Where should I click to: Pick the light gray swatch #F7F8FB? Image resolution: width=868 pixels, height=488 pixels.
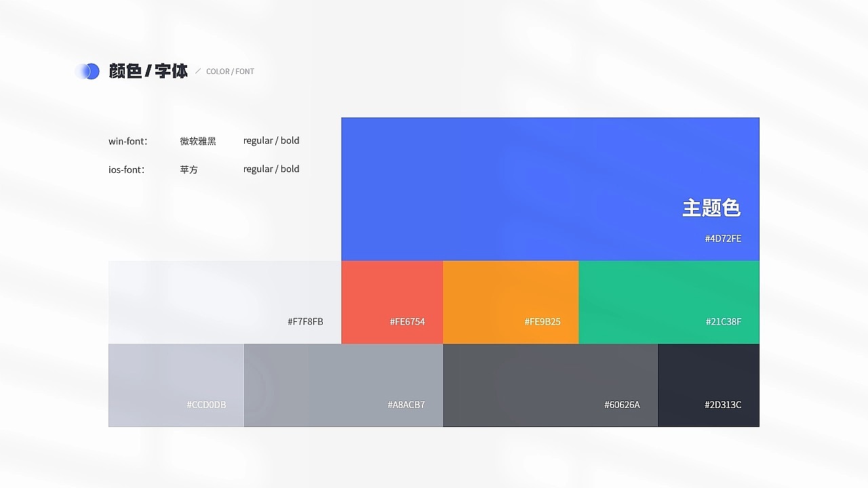click(x=224, y=302)
